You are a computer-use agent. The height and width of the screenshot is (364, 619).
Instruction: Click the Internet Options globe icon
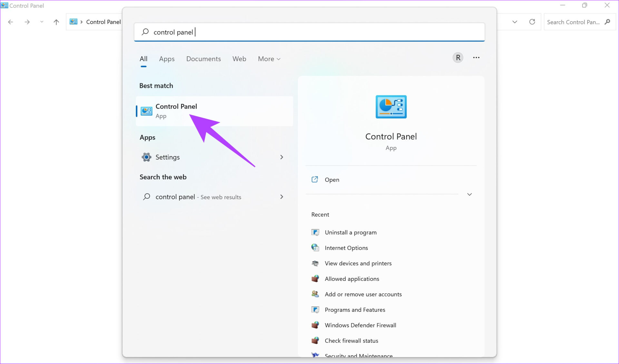pyautogui.click(x=315, y=248)
